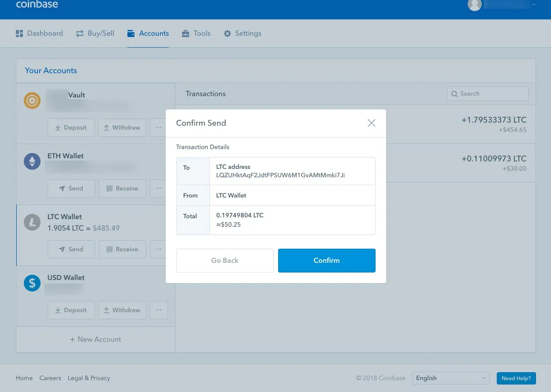The width and height of the screenshot is (551, 392).
Task: Go to the Dashboard tab
Action: (39, 34)
